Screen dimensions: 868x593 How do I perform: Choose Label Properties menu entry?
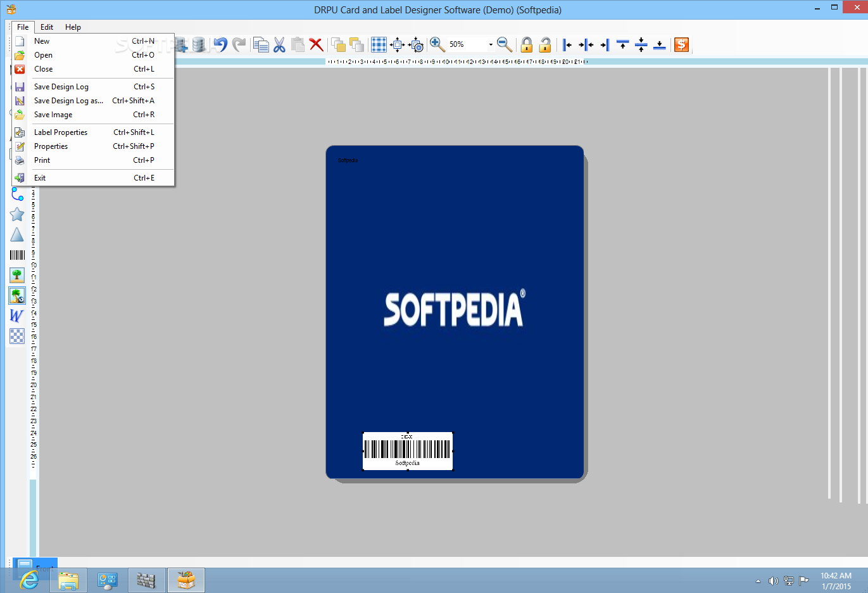point(93,132)
